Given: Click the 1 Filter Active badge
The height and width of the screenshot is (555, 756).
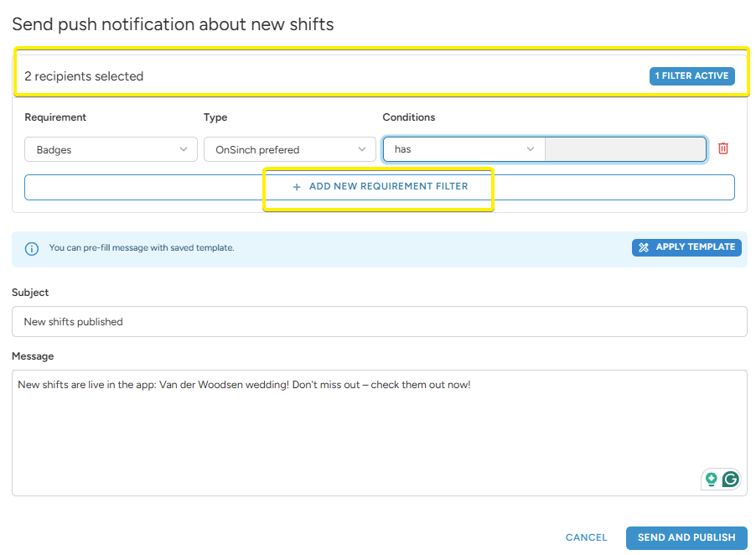Looking at the screenshot, I should tap(691, 76).
